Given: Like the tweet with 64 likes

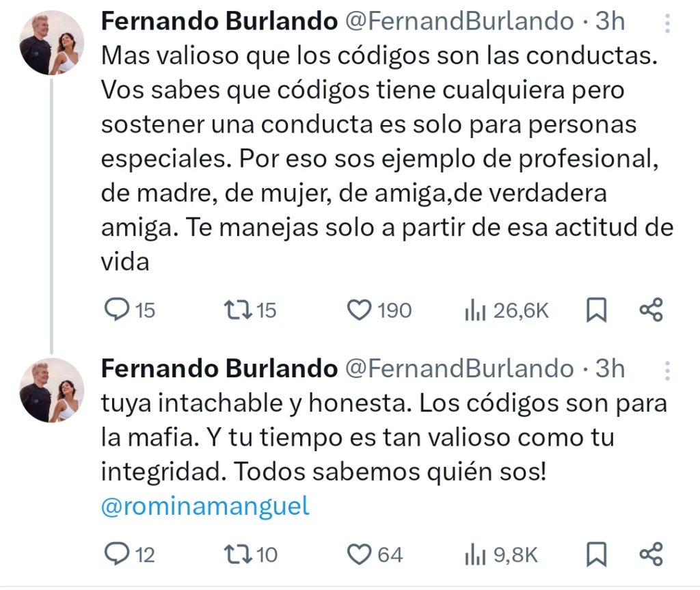Looking at the screenshot, I should [359, 554].
